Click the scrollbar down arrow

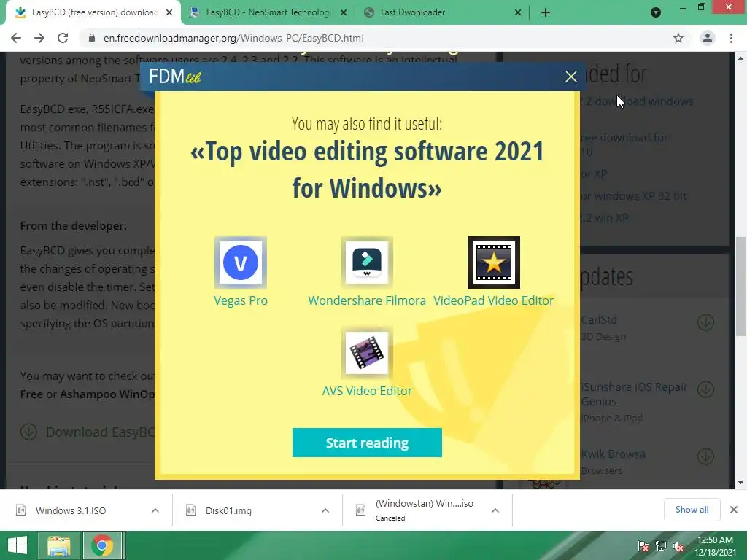point(740,483)
